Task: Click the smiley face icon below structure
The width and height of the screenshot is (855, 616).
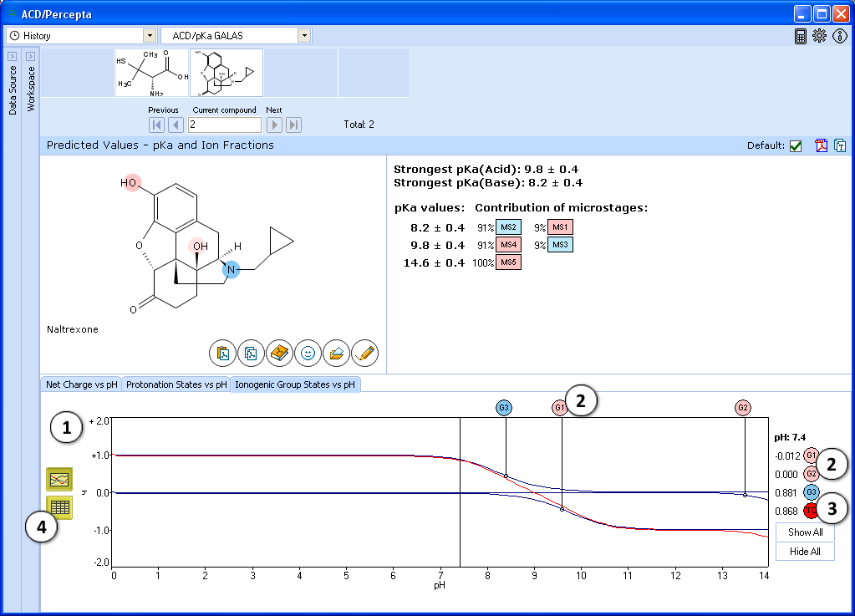Action: (x=308, y=354)
